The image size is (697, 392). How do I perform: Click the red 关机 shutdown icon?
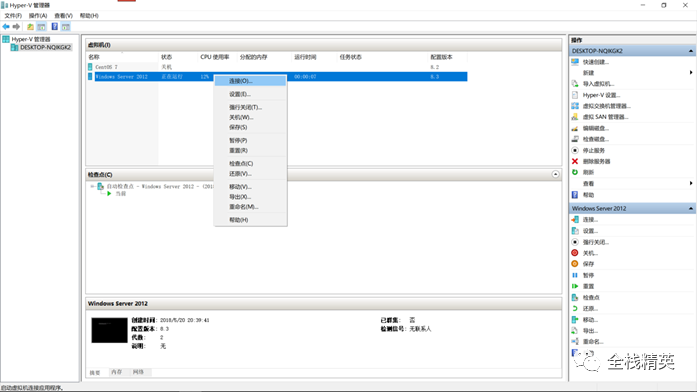(x=575, y=253)
